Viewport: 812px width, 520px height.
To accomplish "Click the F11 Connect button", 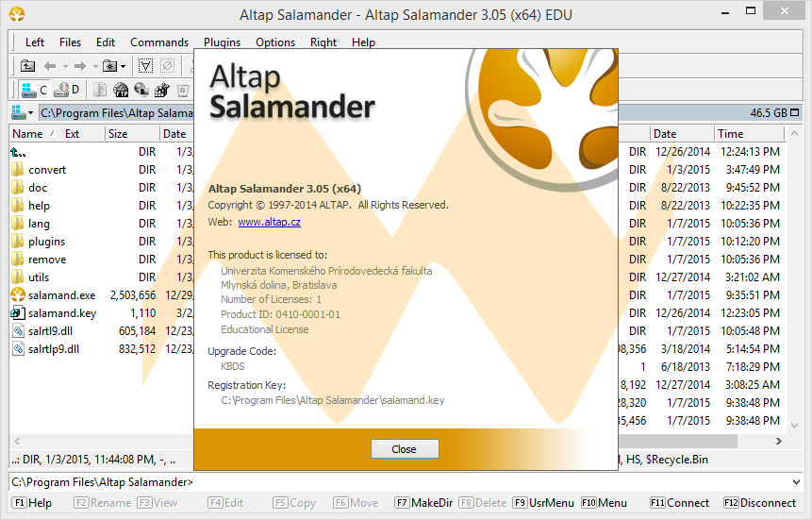I will tap(679, 503).
